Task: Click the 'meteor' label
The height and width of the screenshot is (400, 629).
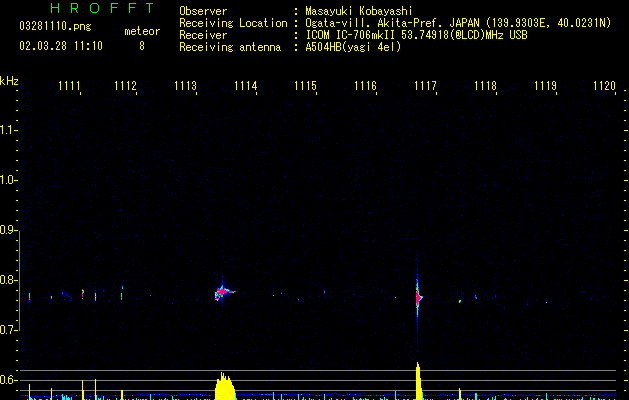Action: [x=142, y=31]
